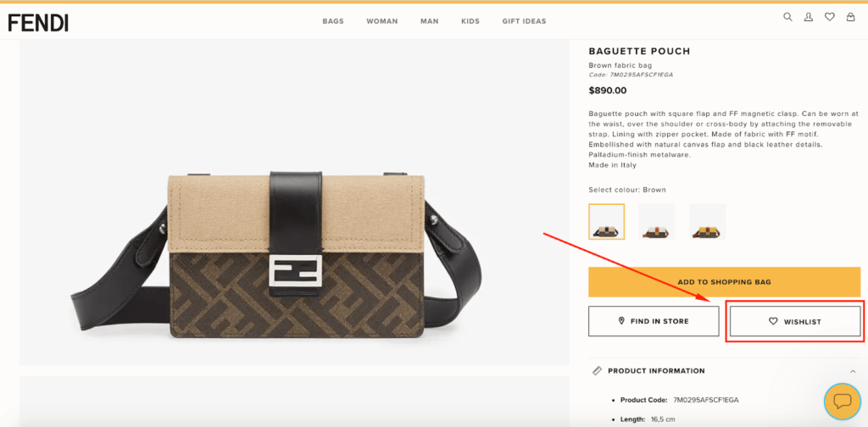Click the ruler icon beside Product Information
This screenshot has height=427, width=868.
tap(597, 370)
